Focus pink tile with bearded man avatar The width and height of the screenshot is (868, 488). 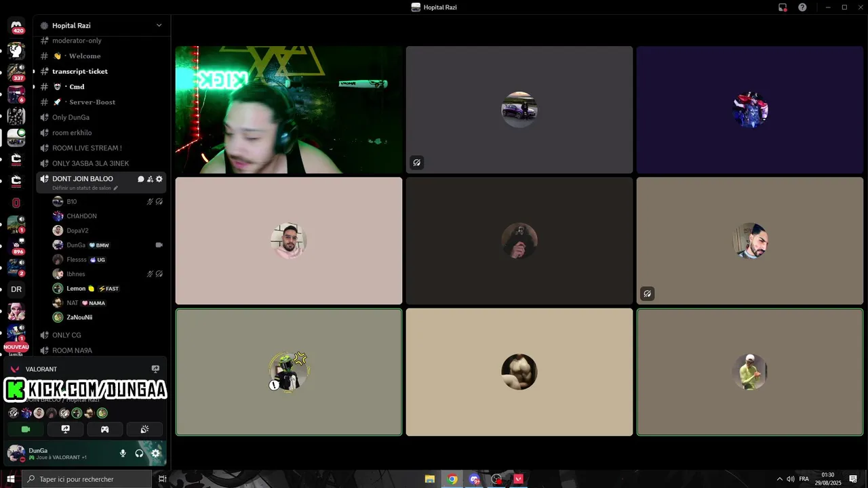(x=289, y=241)
